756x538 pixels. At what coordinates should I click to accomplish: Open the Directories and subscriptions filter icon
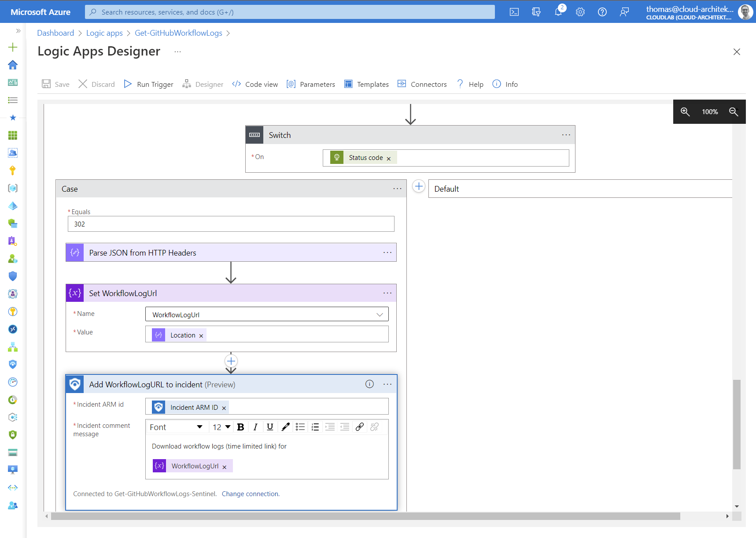pyautogui.click(x=536, y=12)
